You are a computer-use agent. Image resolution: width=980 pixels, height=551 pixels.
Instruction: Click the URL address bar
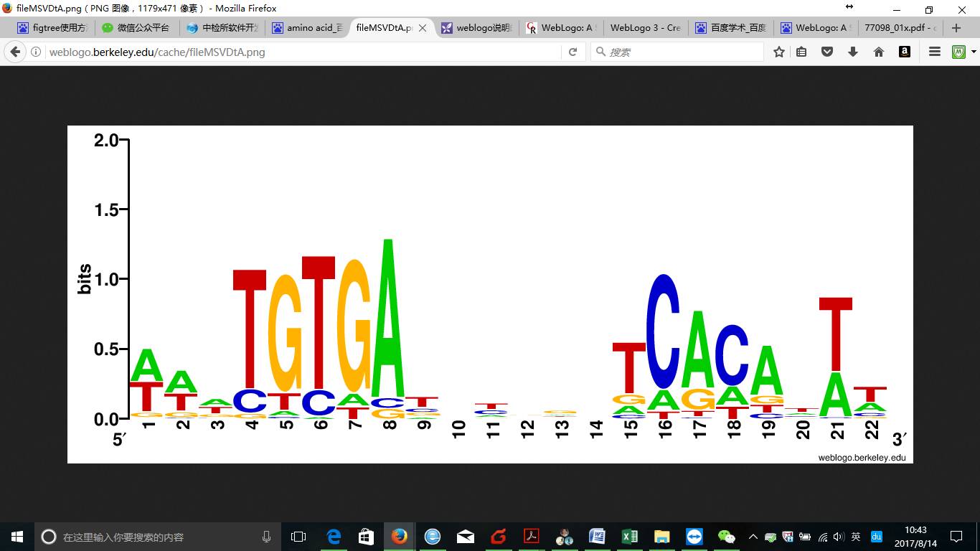click(301, 52)
